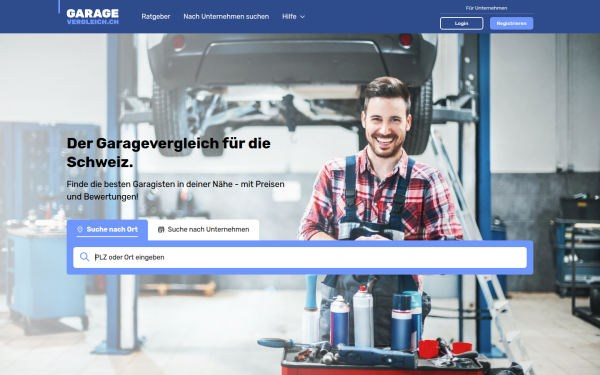The image size is (600, 375).
Task: Click the Für Unternehmen label
Action: point(486,8)
